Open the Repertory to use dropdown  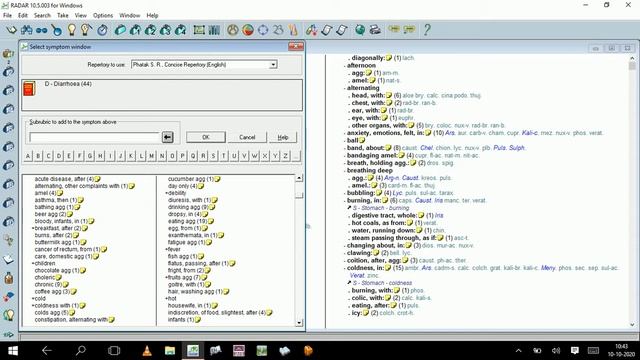tap(273, 64)
